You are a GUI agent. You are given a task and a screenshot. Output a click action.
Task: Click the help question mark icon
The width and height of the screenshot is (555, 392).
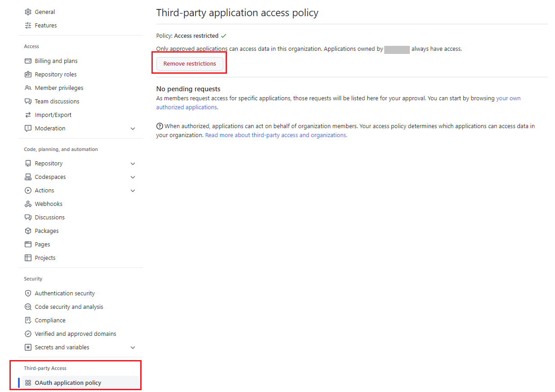tap(160, 126)
